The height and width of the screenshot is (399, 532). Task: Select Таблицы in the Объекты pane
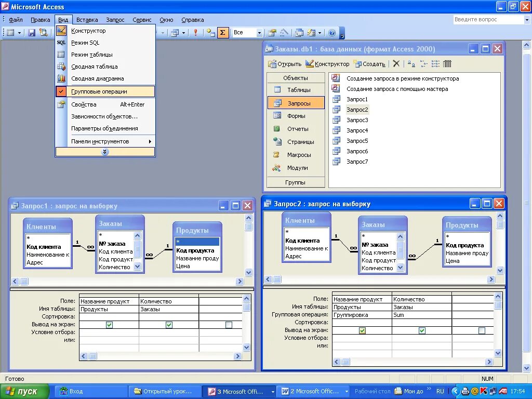pyautogui.click(x=296, y=90)
